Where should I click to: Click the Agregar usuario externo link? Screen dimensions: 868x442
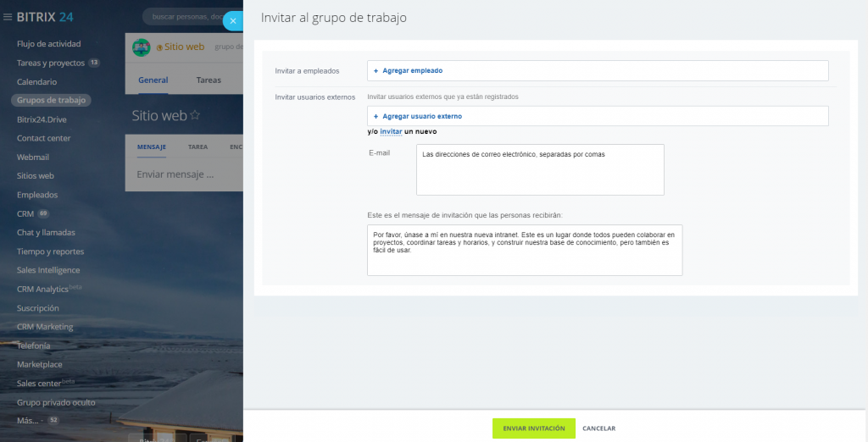click(421, 116)
